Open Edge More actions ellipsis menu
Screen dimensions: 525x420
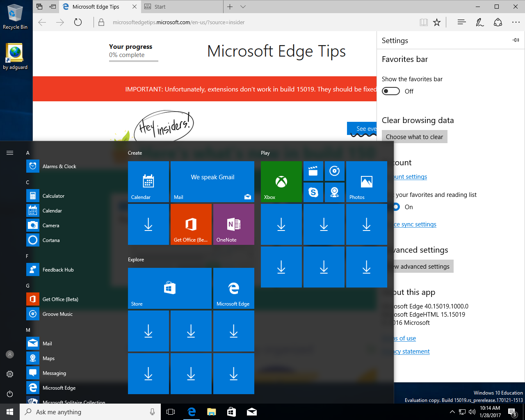516,22
